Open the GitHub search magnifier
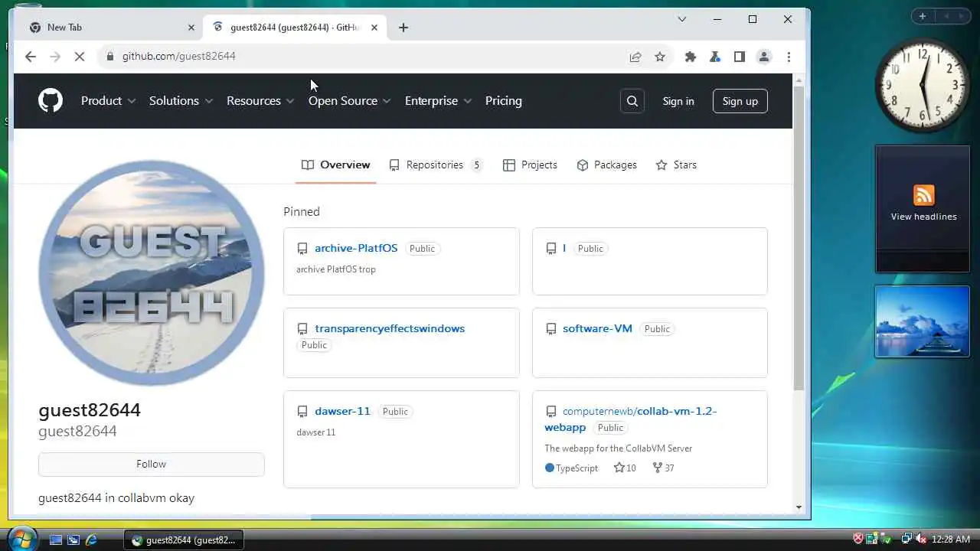This screenshot has height=551, width=980. 632,101
